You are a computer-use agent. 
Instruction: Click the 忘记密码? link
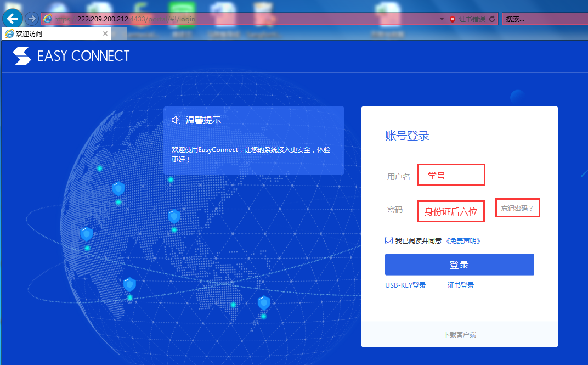517,208
